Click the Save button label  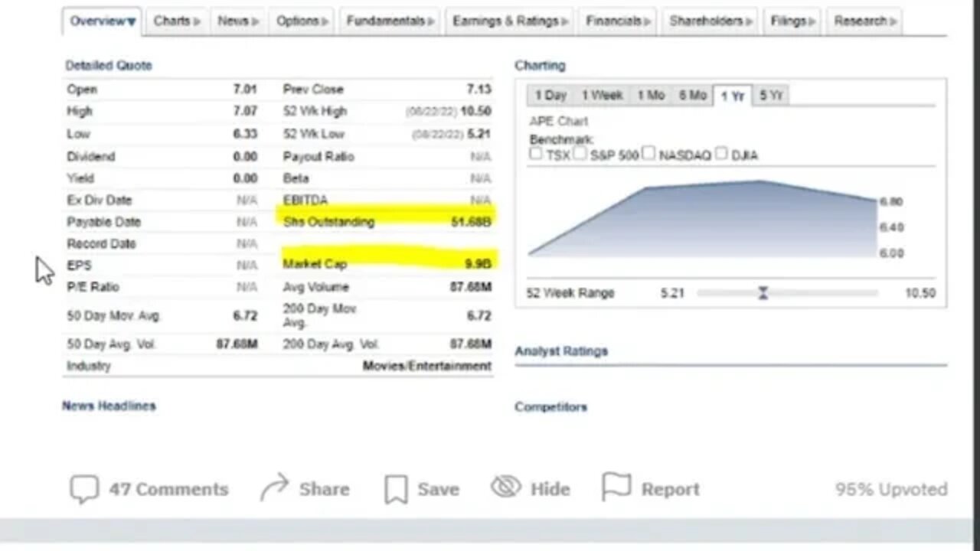click(x=439, y=489)
